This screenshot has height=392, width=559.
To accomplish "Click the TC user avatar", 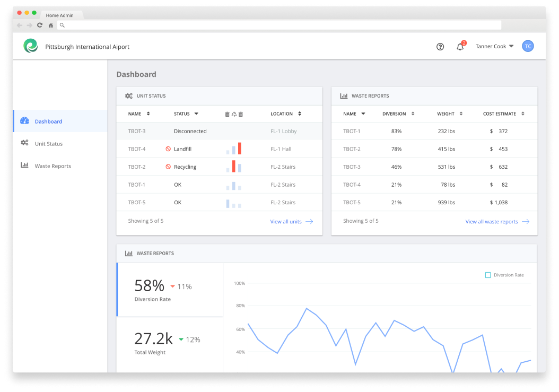I will coord(528,46).
